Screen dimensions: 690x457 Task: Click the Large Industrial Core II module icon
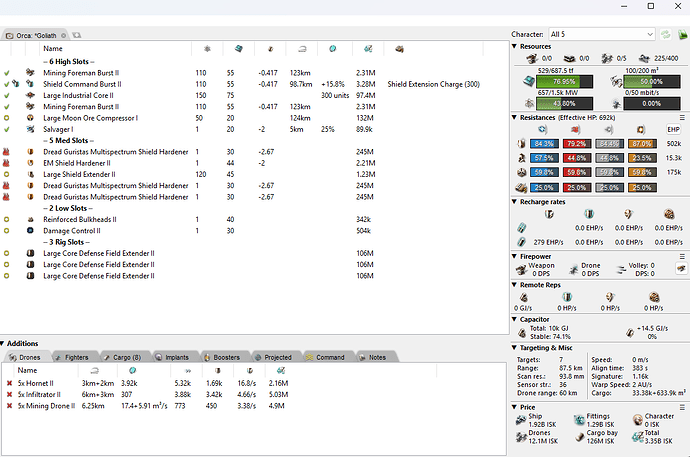tap(30, 95)
